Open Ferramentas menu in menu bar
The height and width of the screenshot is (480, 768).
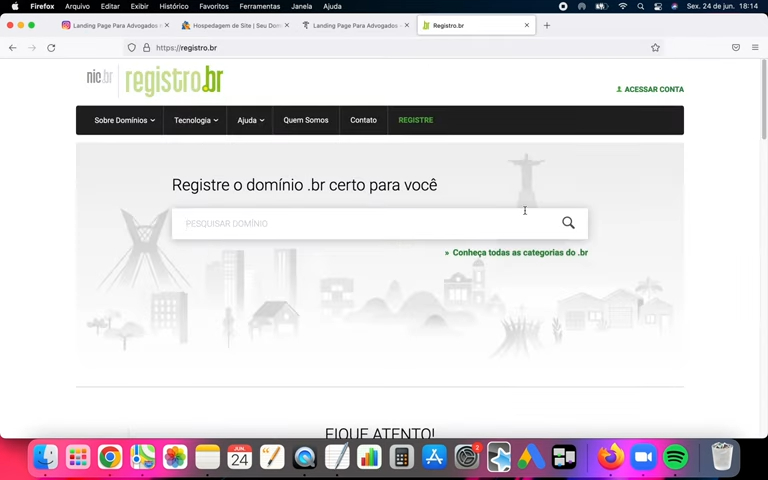coord(260,6)
